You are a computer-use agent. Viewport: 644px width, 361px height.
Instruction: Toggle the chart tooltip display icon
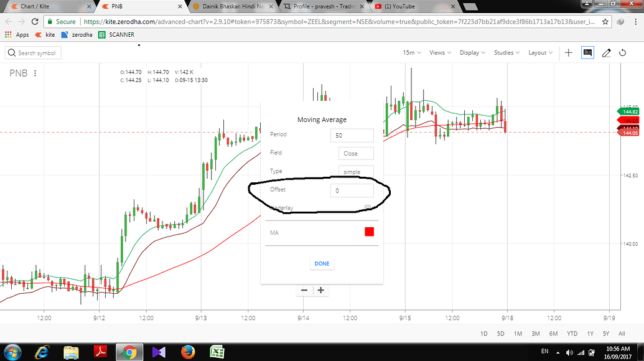(x=587, y=53)
